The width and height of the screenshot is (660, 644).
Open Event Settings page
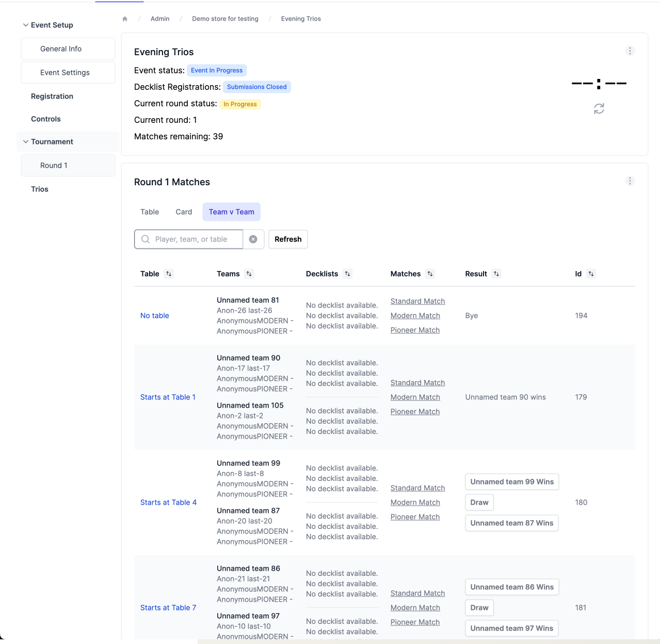click(68, 73)
